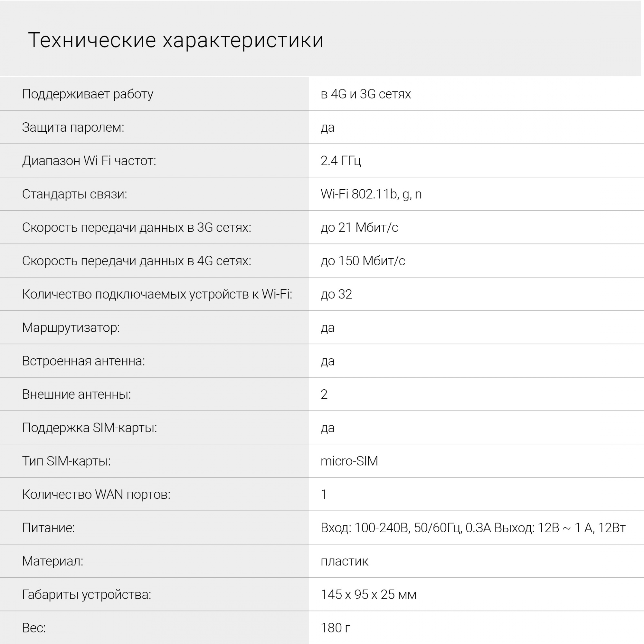Click the power input/output specification value
The image size is (644, 644).
(x=473, y=528)
